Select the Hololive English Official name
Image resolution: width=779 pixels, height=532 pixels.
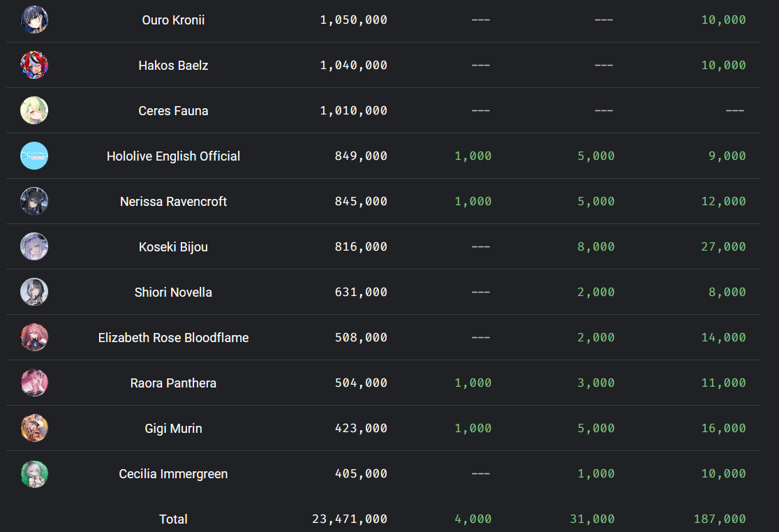[173, 156]
